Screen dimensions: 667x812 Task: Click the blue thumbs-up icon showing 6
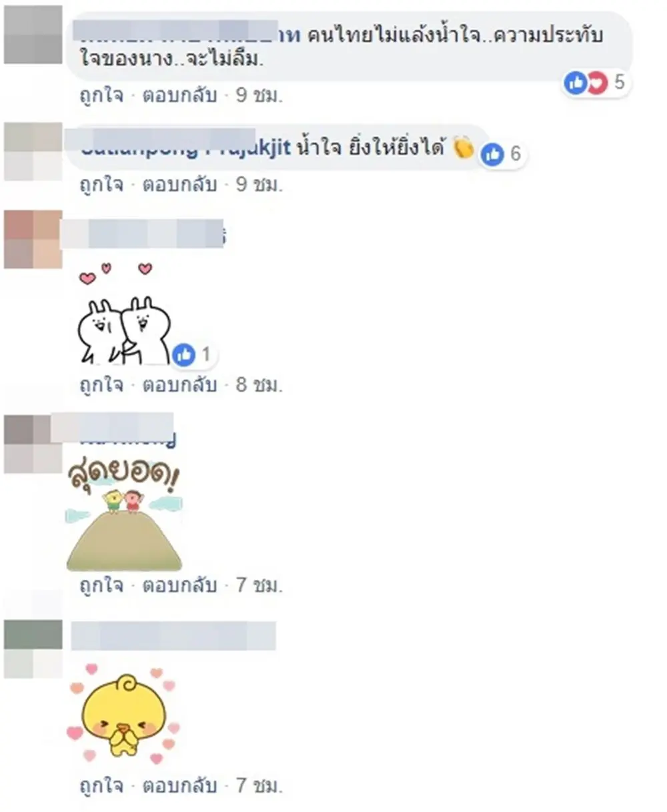tap(493, 154)
